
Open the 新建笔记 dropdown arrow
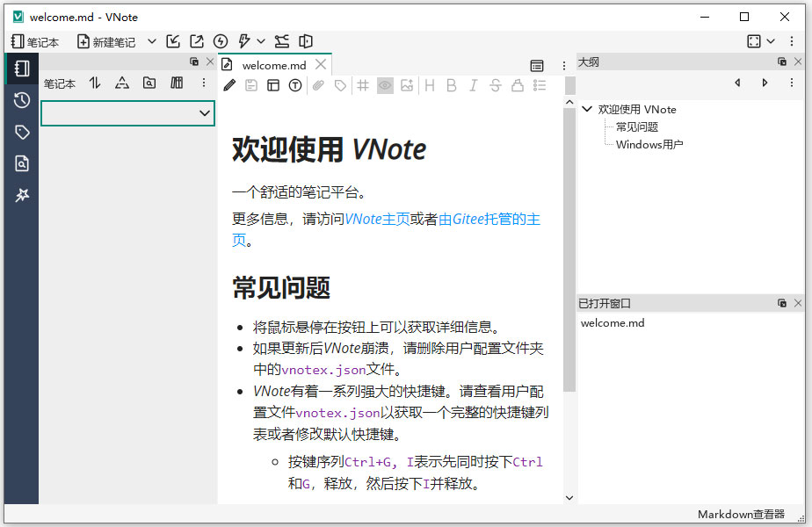(150, 40)
